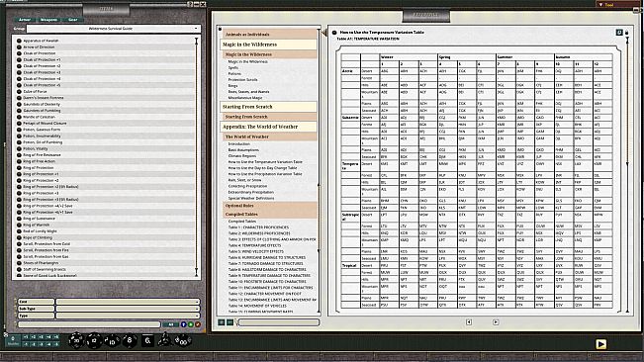This screenshot has width=644, height=362.
Task: Click the help icon on Items window
Action: 190,4
